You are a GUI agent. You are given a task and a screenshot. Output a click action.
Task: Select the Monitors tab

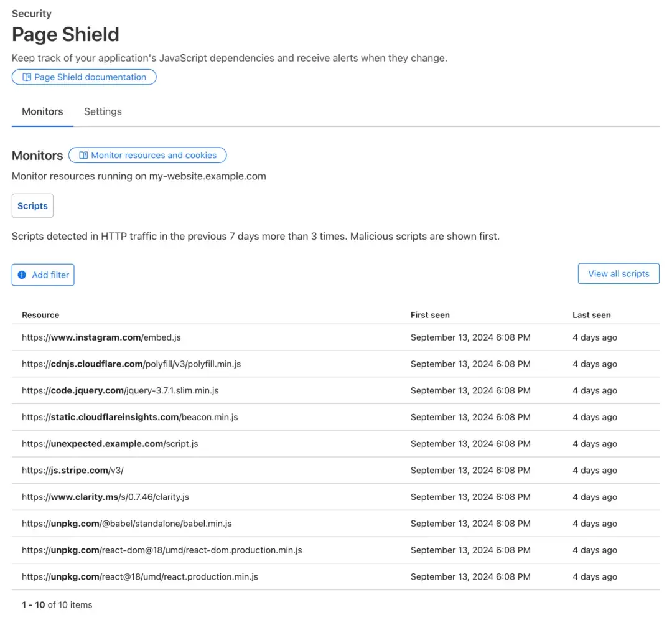(42, 111)
